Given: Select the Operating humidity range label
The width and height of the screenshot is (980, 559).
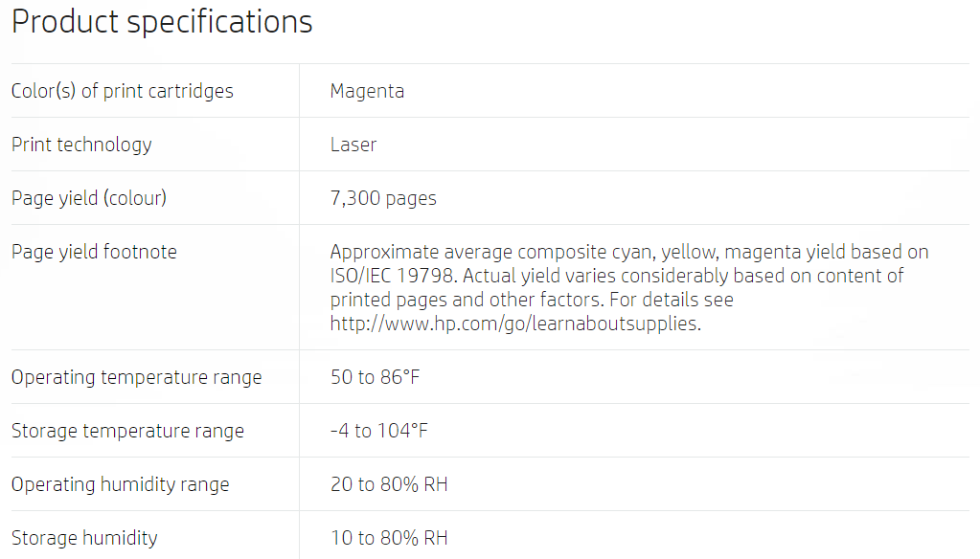Looking at the screenshot, I should click(120, 484).
